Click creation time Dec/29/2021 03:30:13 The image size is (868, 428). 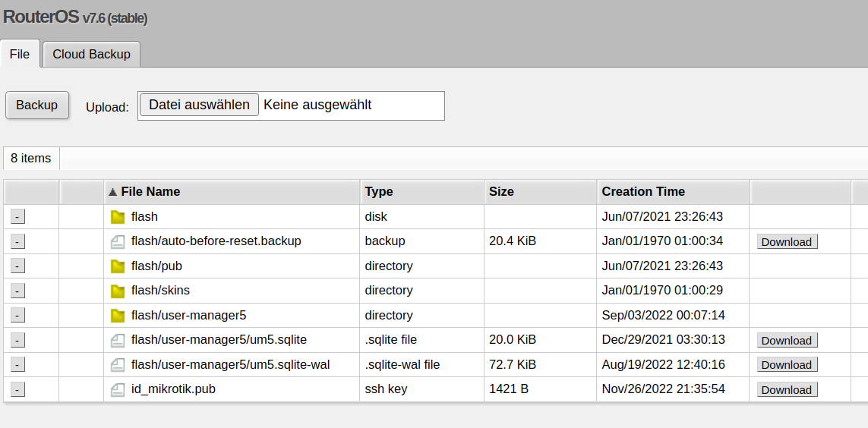663,339
